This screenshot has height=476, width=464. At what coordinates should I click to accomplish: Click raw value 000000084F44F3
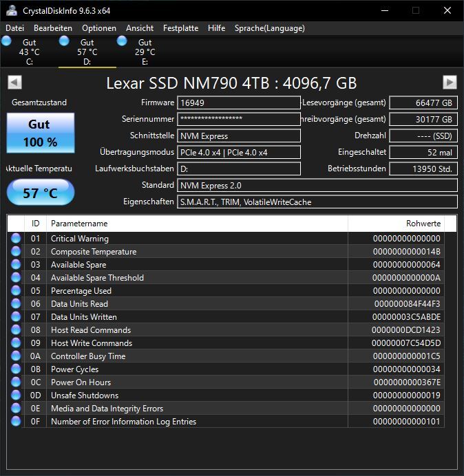click(407, 303)
